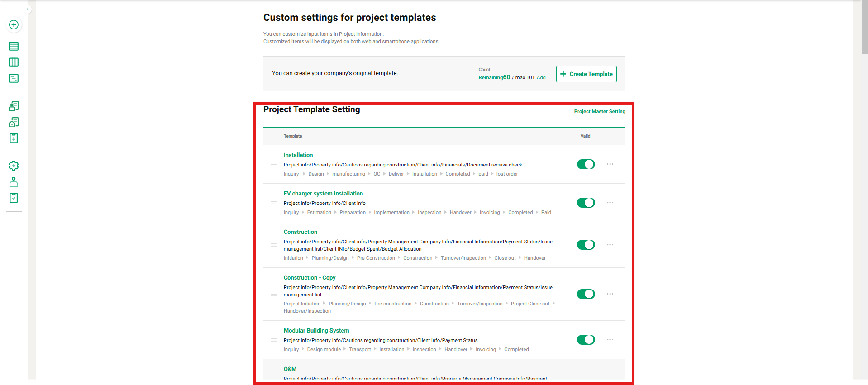
Task: Open the more options menu for Construction
Action: (610, 245)
